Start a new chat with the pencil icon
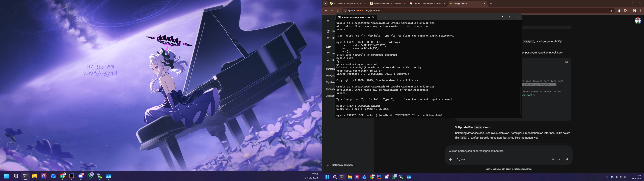This screenshot has height=181, width=644. point(328,31)
